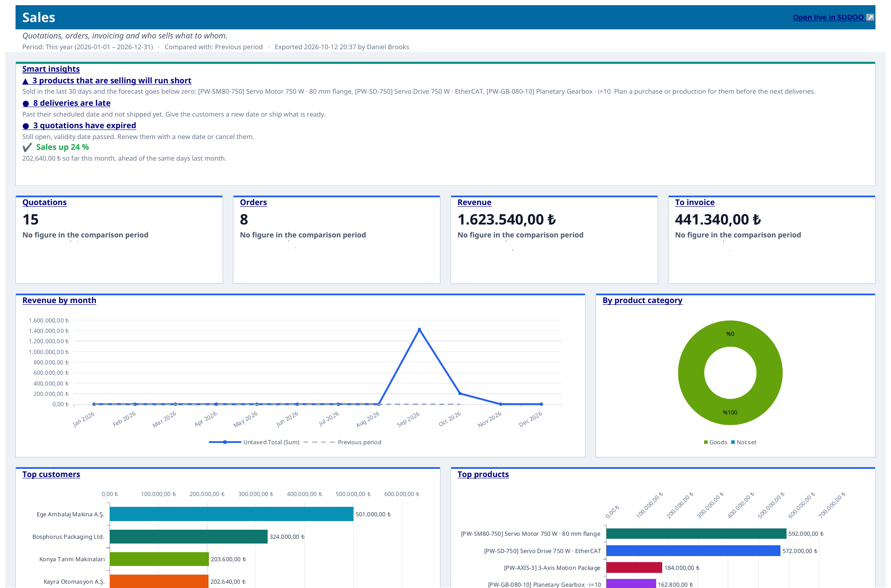Open the Revenue card title
Image resolution: width=891 pixels, height=588 pixels.
(474, 202)
